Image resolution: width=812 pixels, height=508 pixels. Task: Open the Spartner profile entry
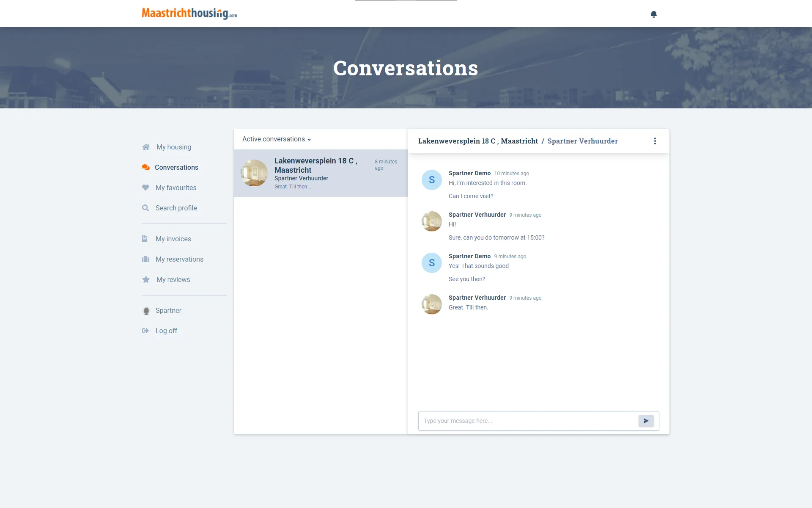[x=168, y=310]
